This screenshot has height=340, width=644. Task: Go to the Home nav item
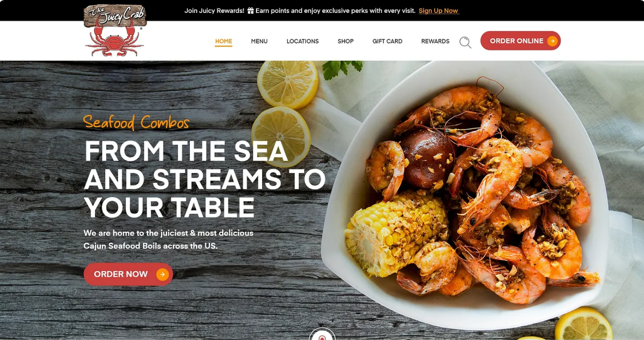point(224,41)
